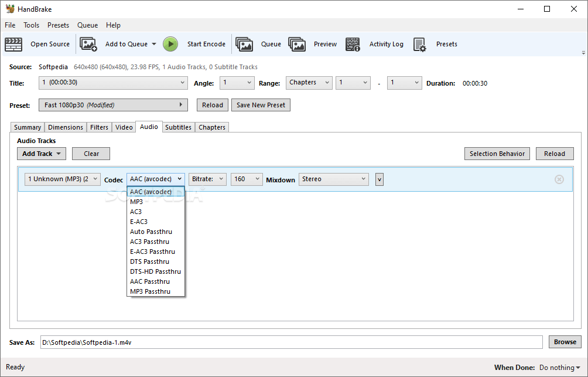Viewport: 588px width, 377px height.
Task: Open the Bitrate mode dropdown
Action: [x=207, y=179]
